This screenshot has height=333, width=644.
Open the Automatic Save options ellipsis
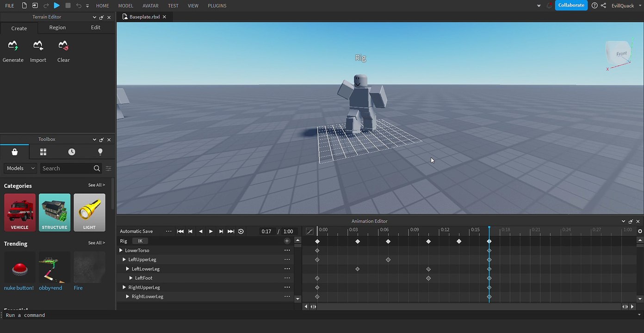click(x=168, y=231)
